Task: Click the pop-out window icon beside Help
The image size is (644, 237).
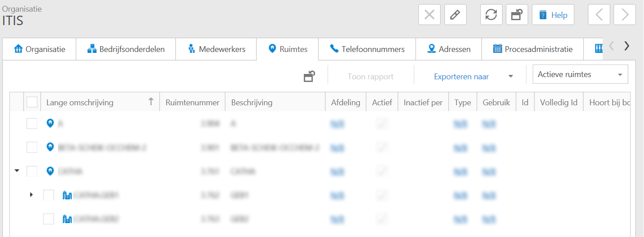Action: [x=517, y=15]
